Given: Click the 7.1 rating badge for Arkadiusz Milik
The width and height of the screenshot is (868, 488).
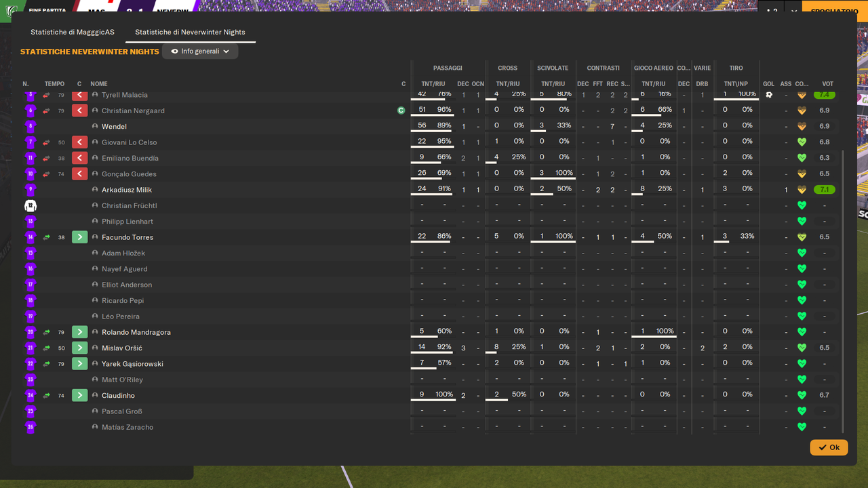Looking at the screenshot, I should pyautogui.click(x=825, y=190).
